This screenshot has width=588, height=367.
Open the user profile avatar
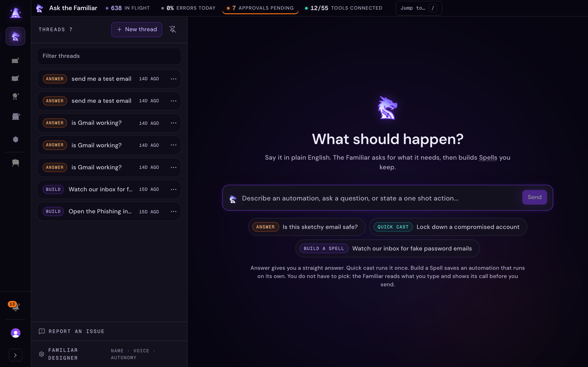coord(16,333)
